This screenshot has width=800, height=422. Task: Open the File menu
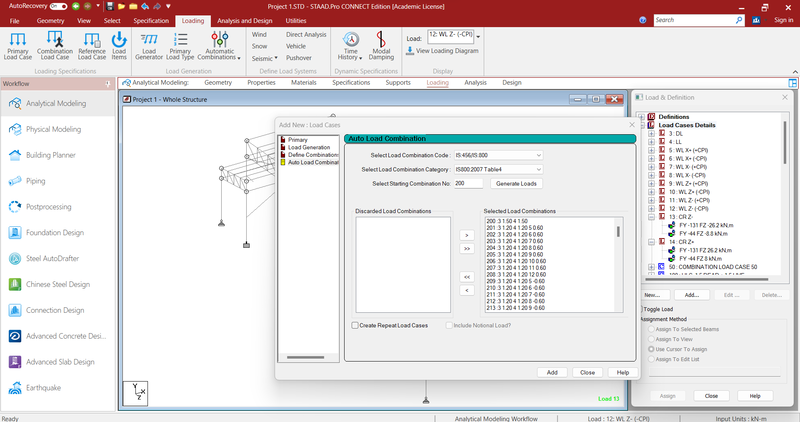(x=14, y=21)
